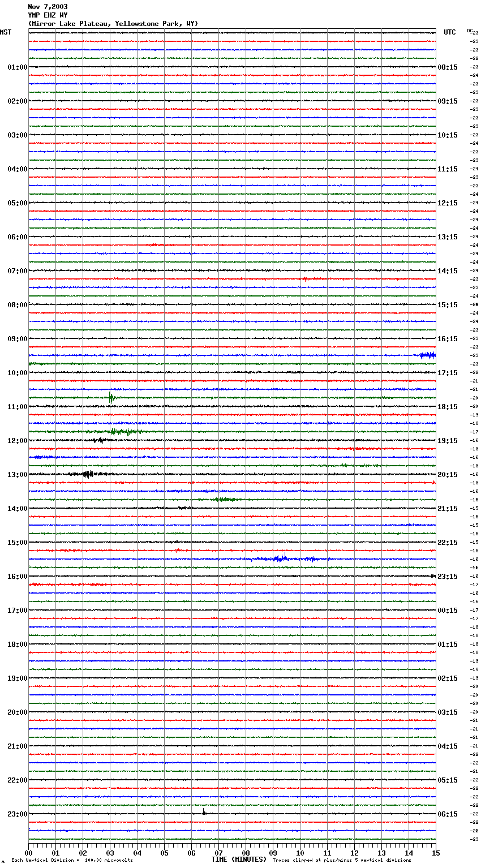This screenshot has height=868, width=481.
Task: Click the UTC time label "22:15"
Action: pos(448,543)
